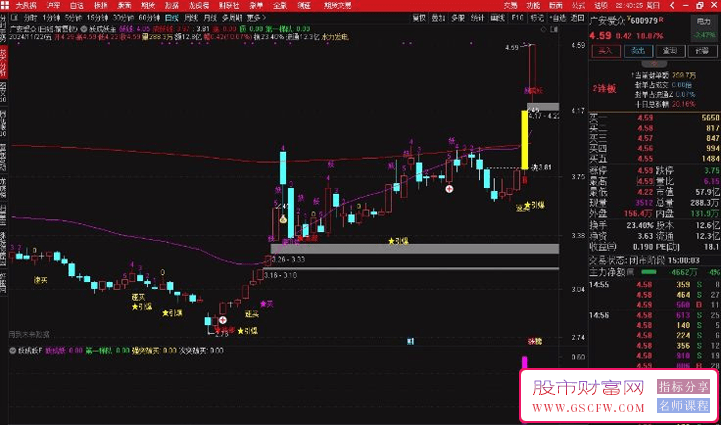721x425 pixels.
Task: Open the F10 company info
Action: coord(517,18)
